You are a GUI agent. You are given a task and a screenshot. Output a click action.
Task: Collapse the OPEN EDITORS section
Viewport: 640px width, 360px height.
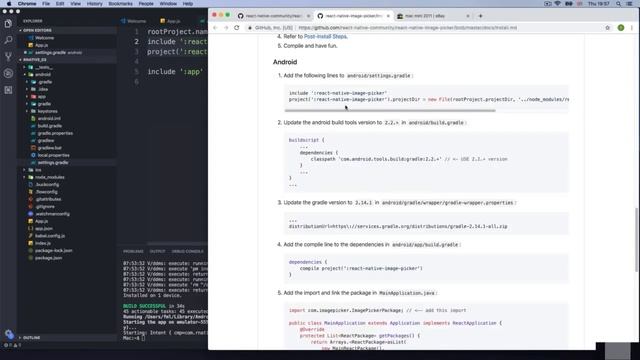pos(37,30)
